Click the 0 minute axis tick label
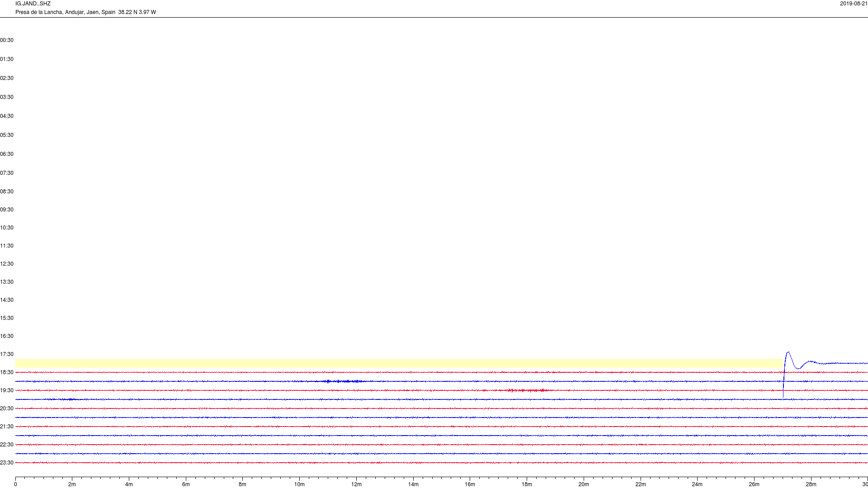 (x=15, y=484)
